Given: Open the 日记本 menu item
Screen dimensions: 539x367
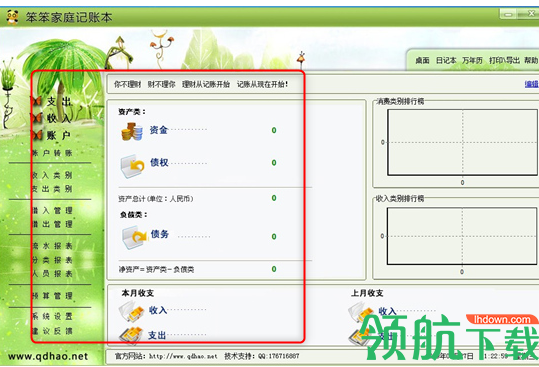Looking at the screenshot, I should point(446,60).
